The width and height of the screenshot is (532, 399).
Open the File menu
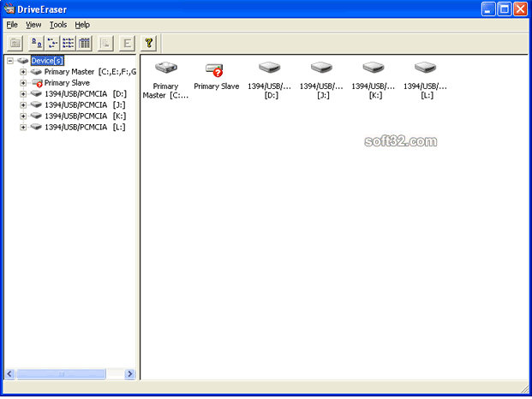pos(12,25)
